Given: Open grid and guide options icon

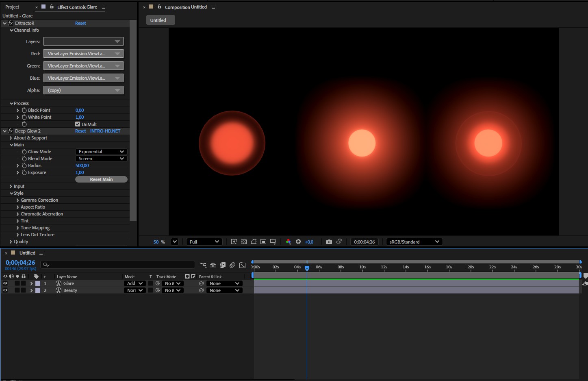Looking at the screenshot, I should point(273,242).
